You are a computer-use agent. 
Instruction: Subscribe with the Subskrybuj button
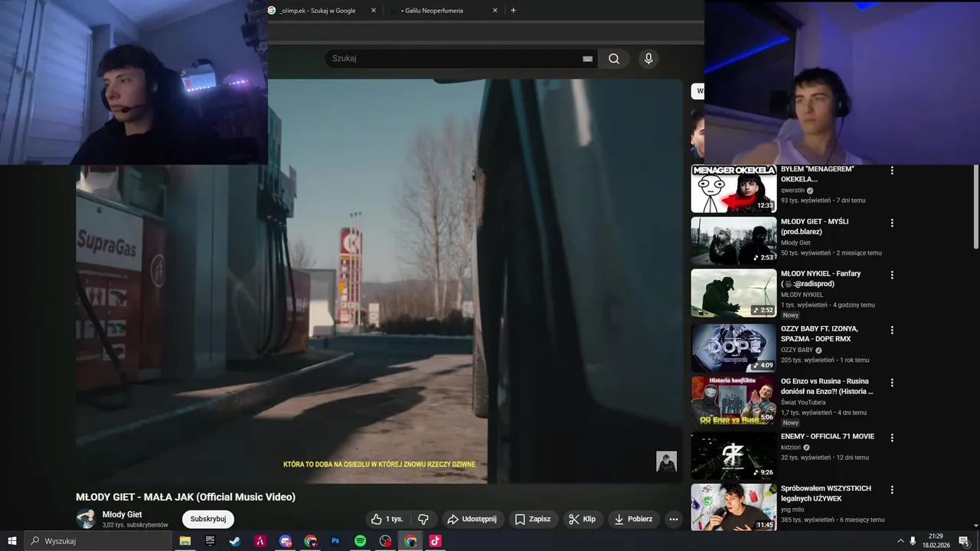coord(208,519)
